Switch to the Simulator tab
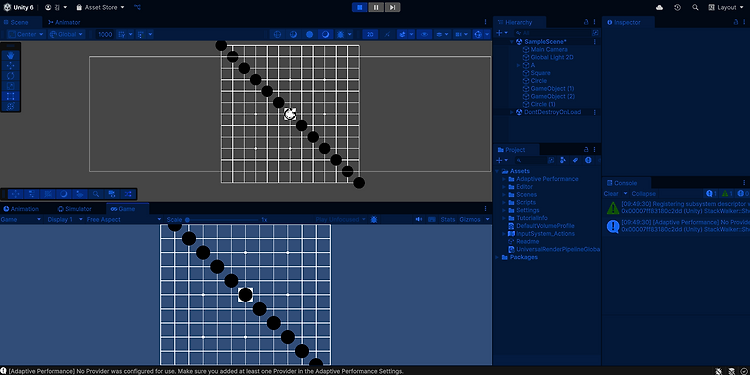The height and width of the screenshot is (375, 750). (74, 209)
